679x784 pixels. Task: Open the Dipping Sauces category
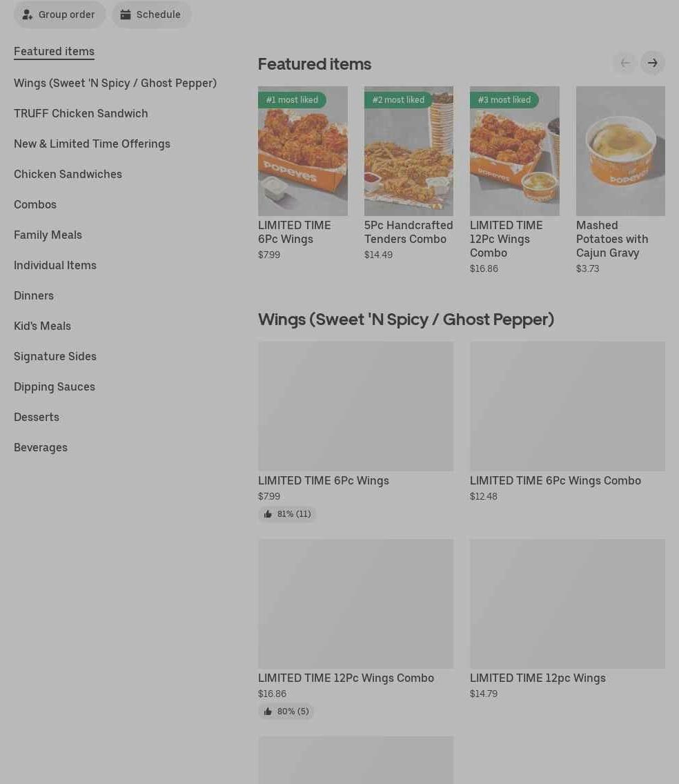(x=55, y=387)
